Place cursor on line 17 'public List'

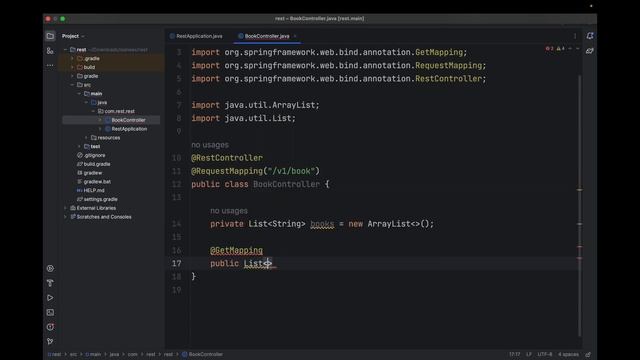click(x=241, y=263)
